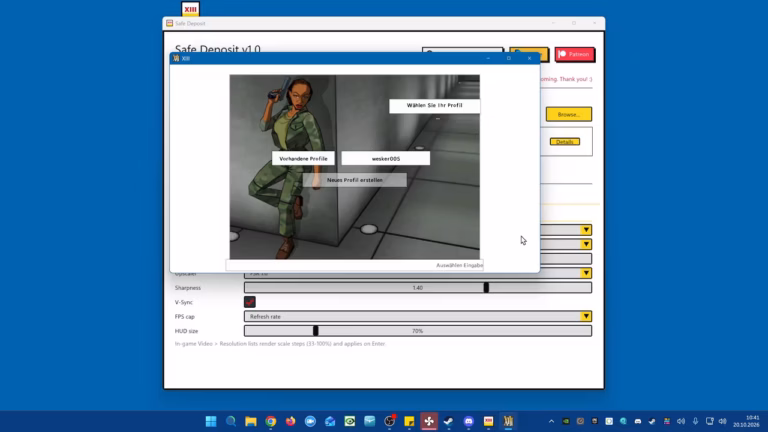Show hidden system tray icons
The image size is (768, 432).
click(552, 421)
